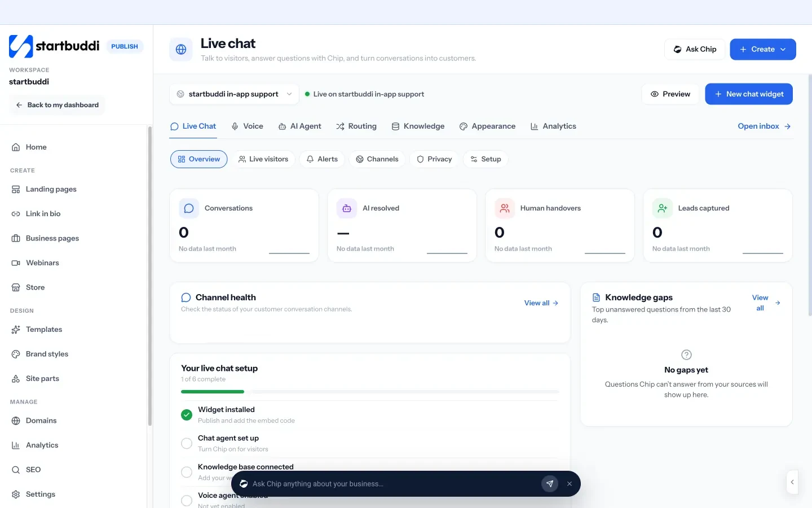Open Home in the sidebar
The height and width of the screenshot is (508, 812).
(x=73, y=147)
